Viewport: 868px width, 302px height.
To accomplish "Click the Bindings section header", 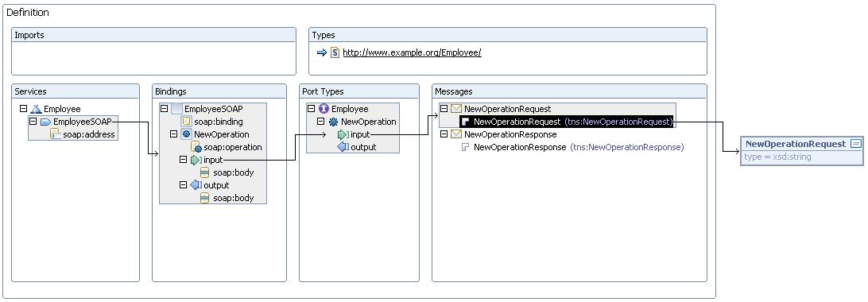I will (219, 91).
